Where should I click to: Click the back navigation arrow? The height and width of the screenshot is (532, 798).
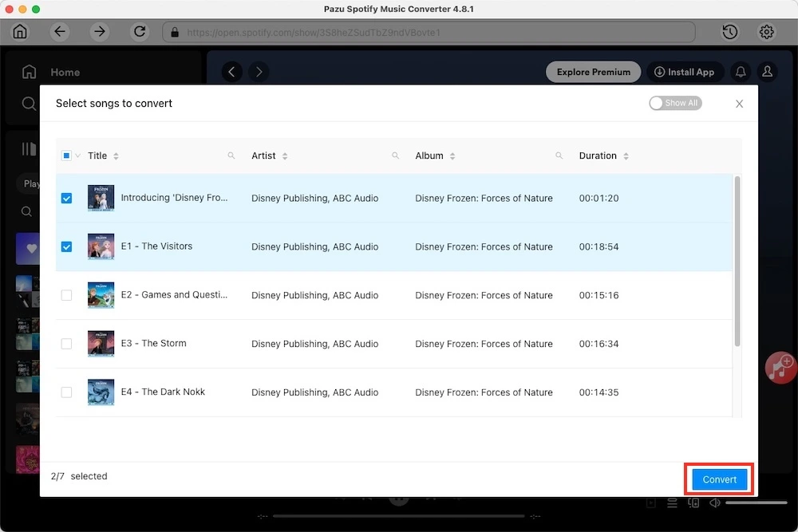click(x=60, y=32)
